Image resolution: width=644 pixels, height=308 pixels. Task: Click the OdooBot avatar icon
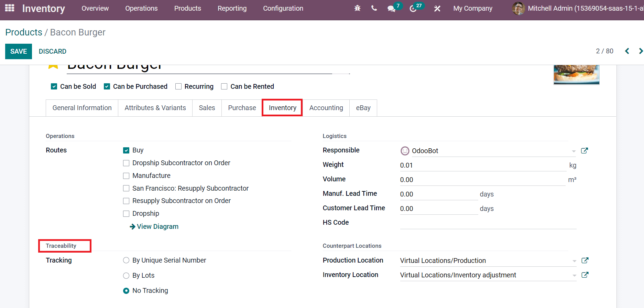pos(405,151)
